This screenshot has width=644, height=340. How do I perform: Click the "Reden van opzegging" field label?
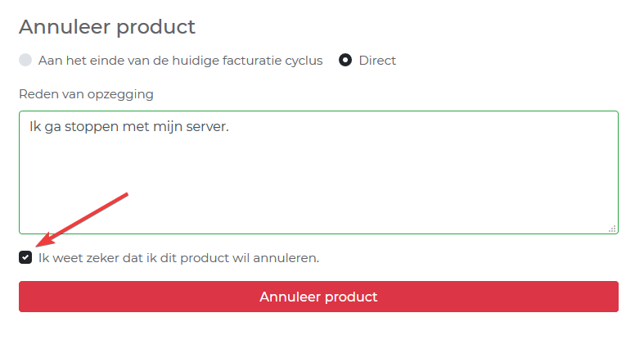(86, 94)
